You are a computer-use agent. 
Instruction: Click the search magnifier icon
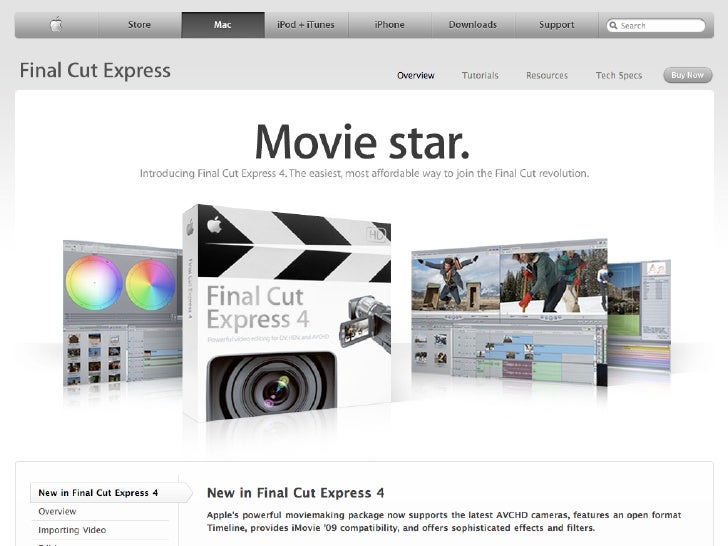tap(613, 25)
